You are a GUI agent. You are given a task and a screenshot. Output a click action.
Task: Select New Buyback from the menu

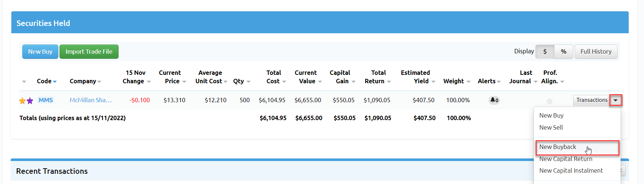tap(558, 147)
